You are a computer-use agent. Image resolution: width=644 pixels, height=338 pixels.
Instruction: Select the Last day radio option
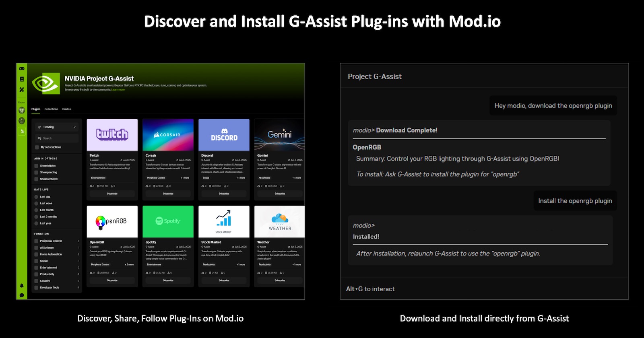[x=36, y=197]
